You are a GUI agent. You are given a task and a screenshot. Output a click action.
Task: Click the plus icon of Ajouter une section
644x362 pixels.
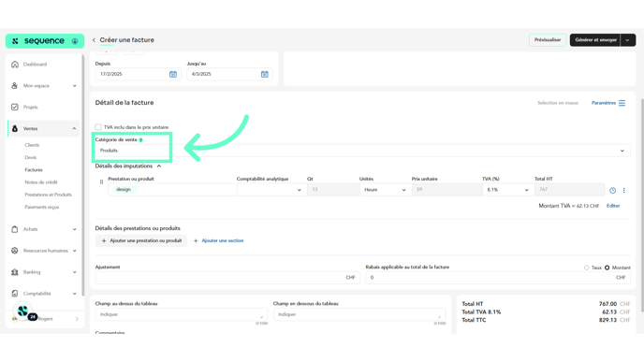[196, 241]
